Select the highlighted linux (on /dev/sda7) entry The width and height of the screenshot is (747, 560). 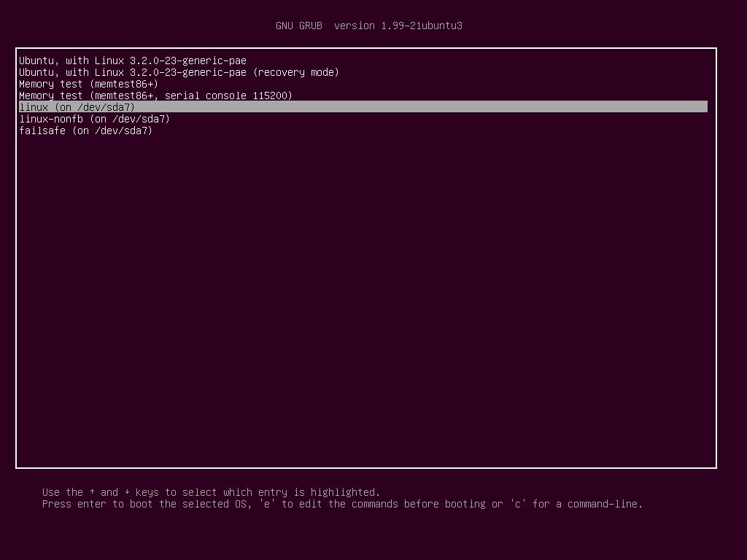363,106
